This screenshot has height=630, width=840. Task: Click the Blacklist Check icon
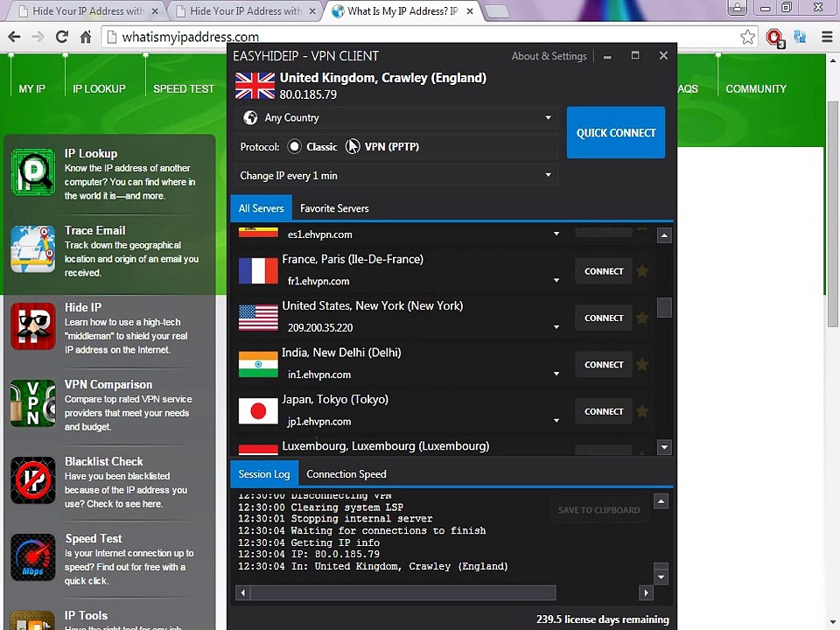click(x=33, y=480)
